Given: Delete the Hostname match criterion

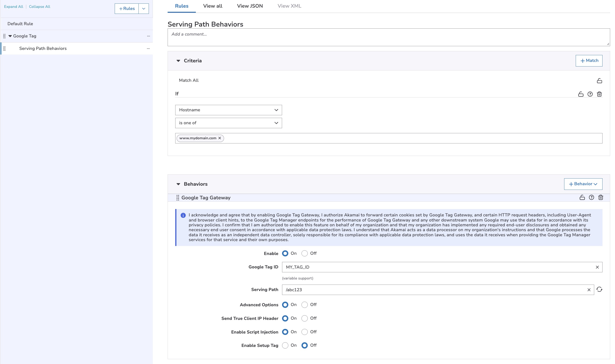Looking at the screenshot, I should (x=599, y=94).
